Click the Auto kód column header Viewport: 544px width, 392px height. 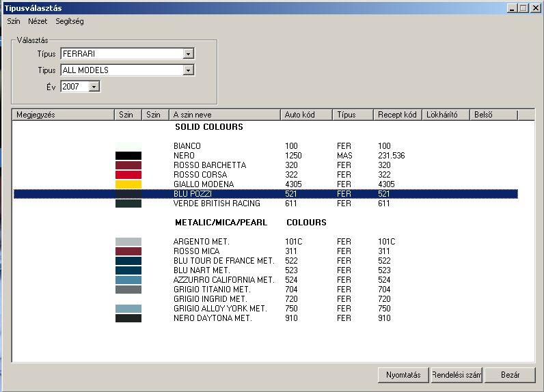[x=306, y=115]
